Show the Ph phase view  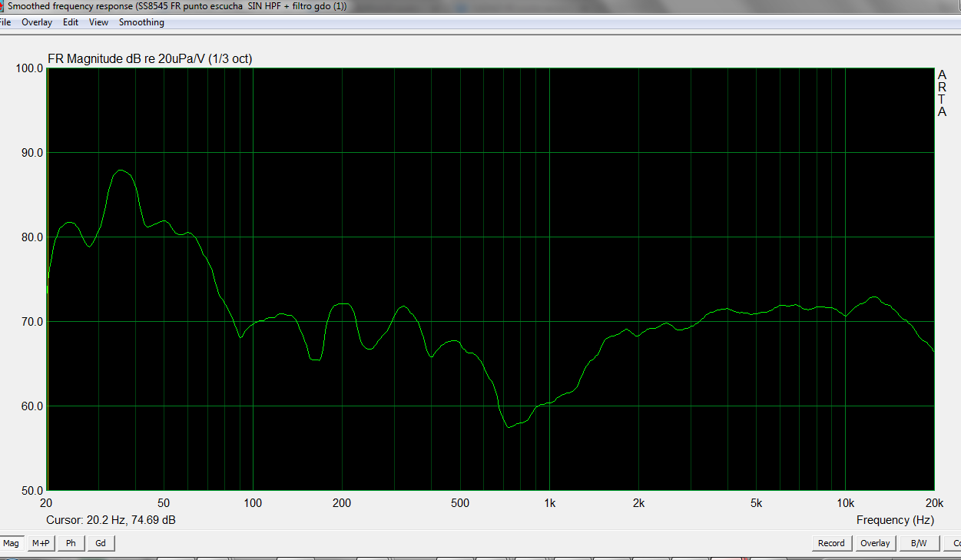click(71, 543)
